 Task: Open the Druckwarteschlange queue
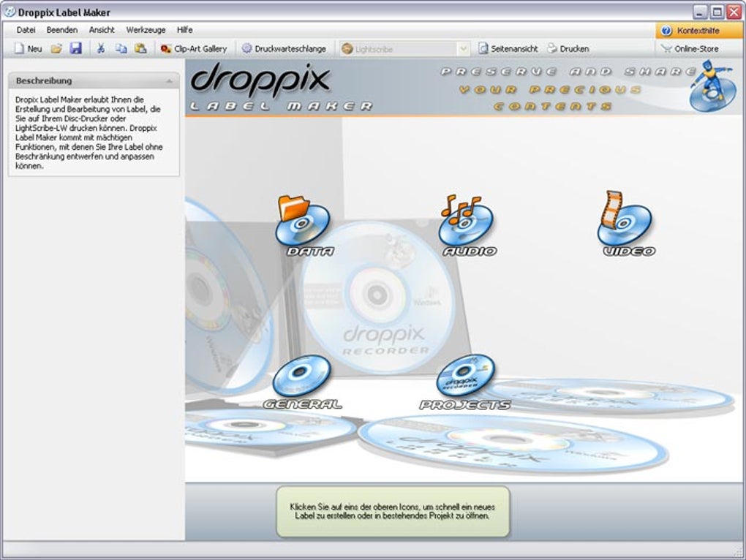pyautogui.click(x=285, y=48)
